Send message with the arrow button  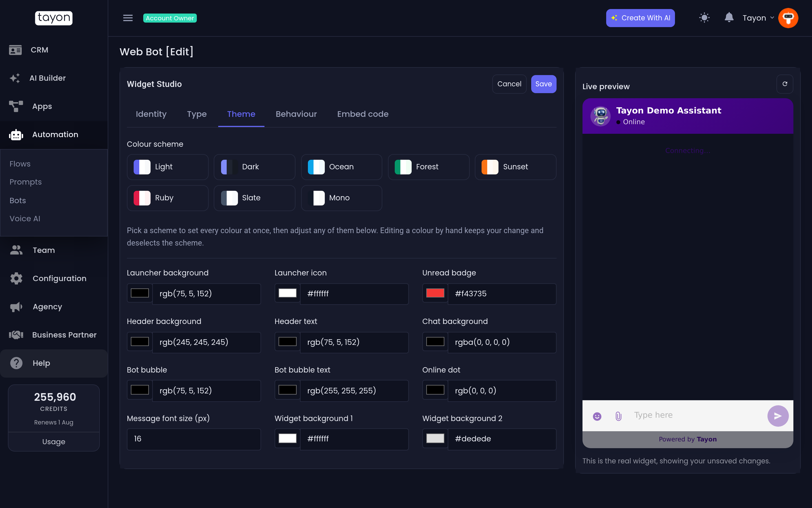(778, 416)
